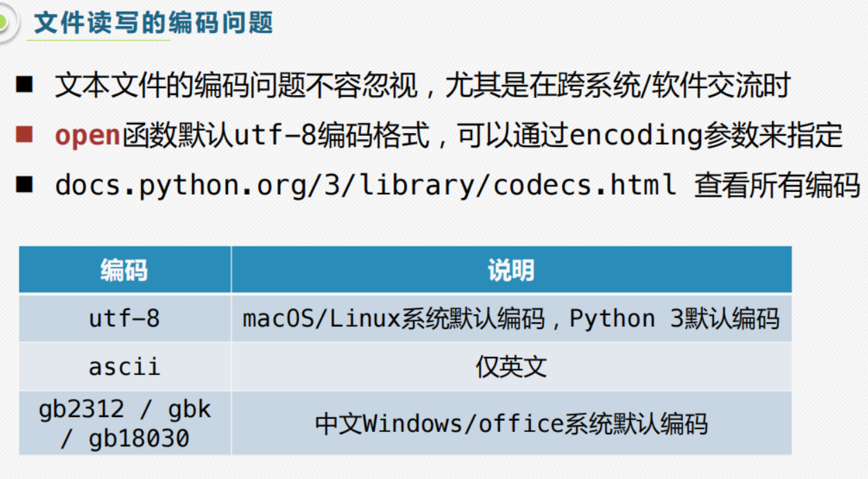Click the black bullet before docs.python.org

[25, 184]
